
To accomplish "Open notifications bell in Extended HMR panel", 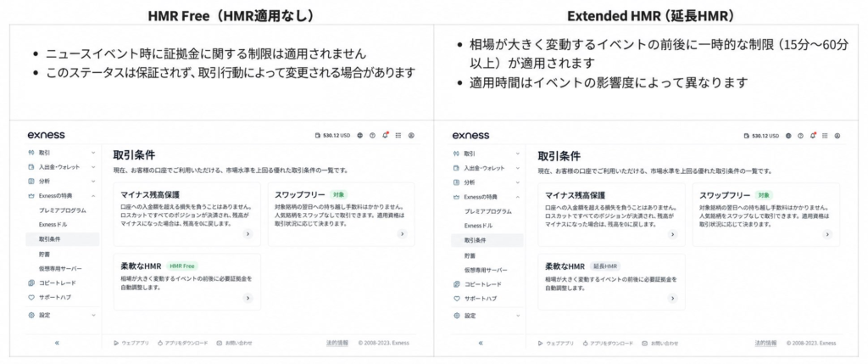I will click(813, 136).
